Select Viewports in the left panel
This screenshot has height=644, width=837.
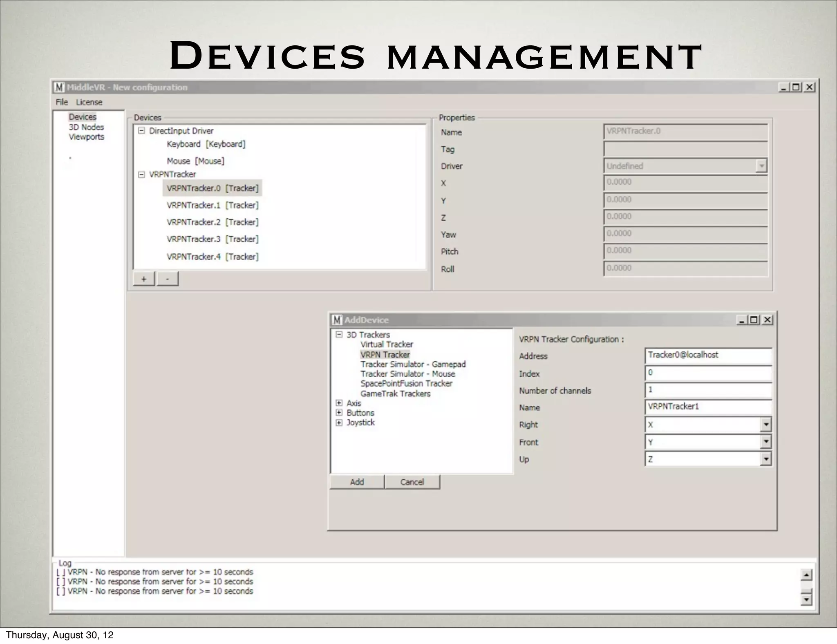[86, 137]
